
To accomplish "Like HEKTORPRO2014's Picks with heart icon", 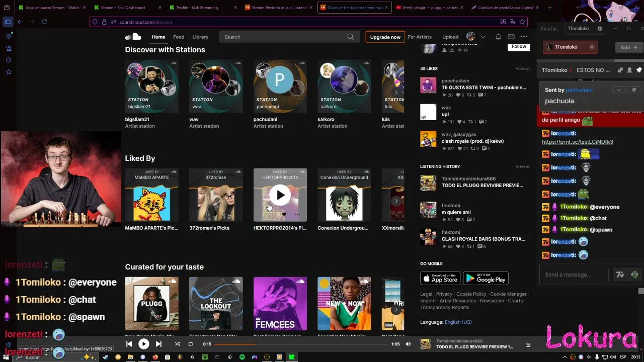I will coord(284,215).
